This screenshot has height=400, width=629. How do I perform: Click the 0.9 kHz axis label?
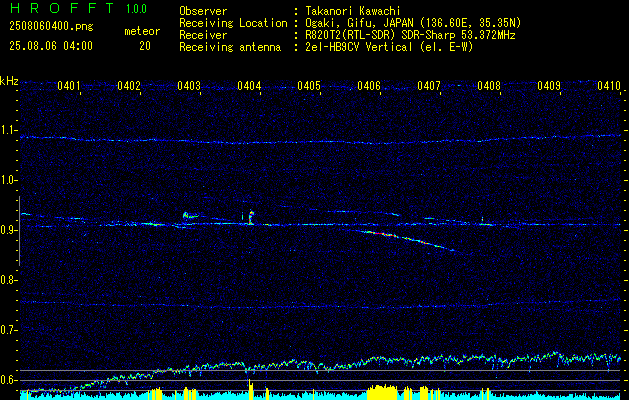[8, 230]
